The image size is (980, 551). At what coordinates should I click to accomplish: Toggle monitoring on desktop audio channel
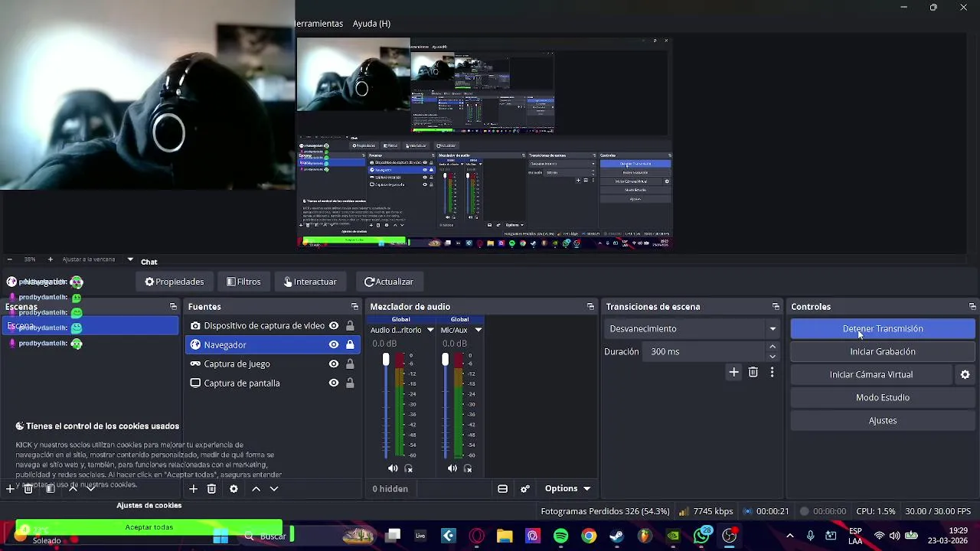pyautogui.click(x=409, y=468)
